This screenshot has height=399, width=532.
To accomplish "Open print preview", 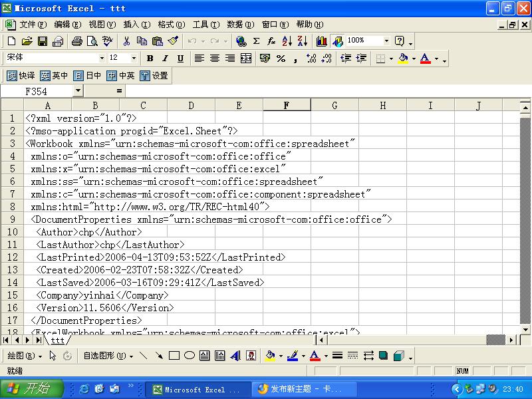I will coord(92,41).
